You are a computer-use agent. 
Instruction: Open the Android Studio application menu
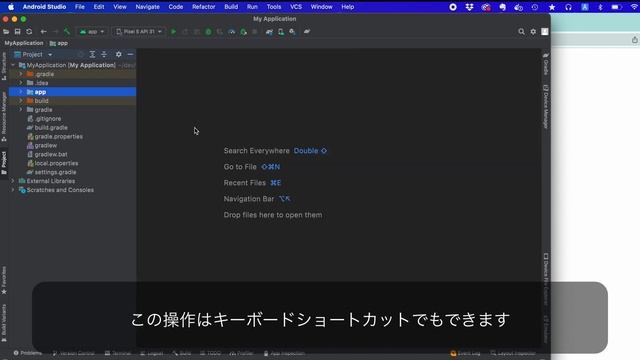[44, 7]
